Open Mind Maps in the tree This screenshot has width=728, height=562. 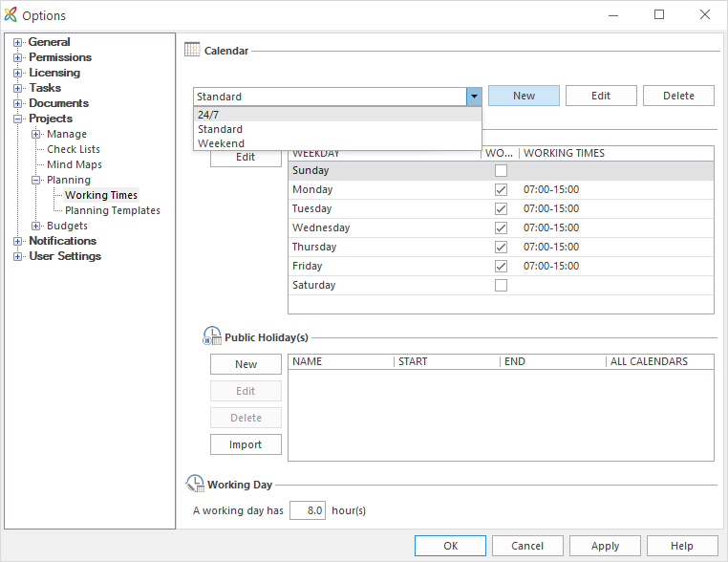[75, 164]
